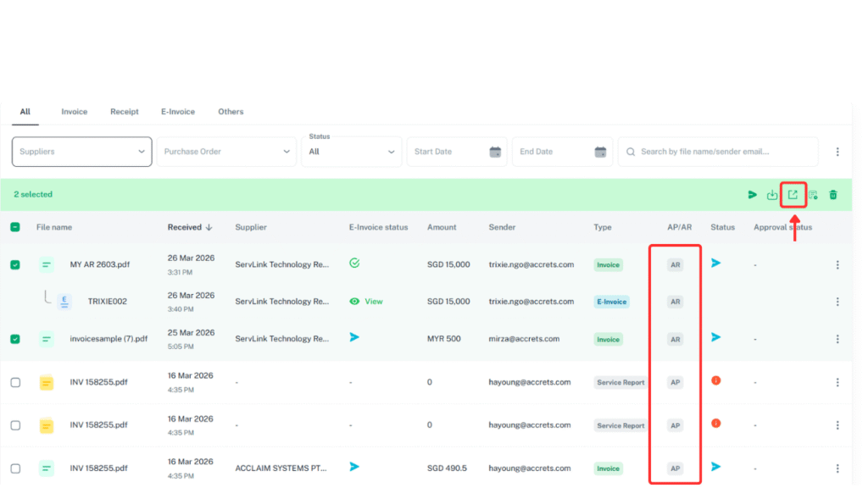Click the View link for TRIXIE002
Screen dimensions: 868x488
pyautogui.click(x=370, y=301)
